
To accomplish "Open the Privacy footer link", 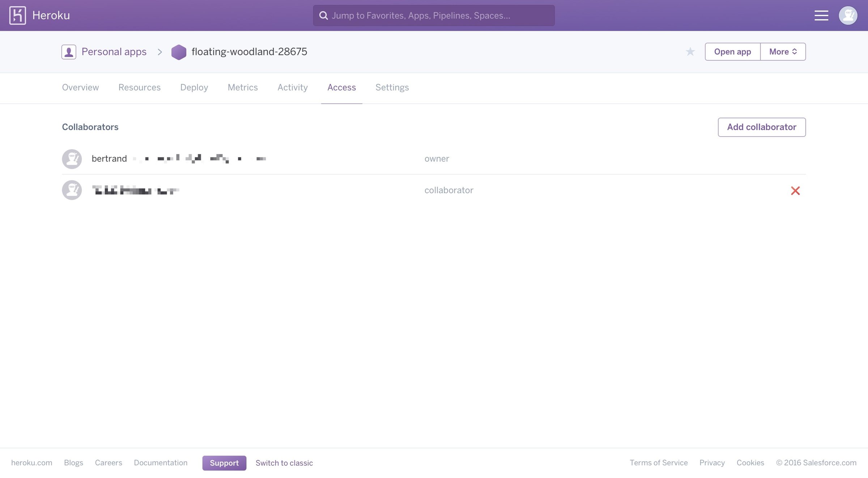I will 712,463.
